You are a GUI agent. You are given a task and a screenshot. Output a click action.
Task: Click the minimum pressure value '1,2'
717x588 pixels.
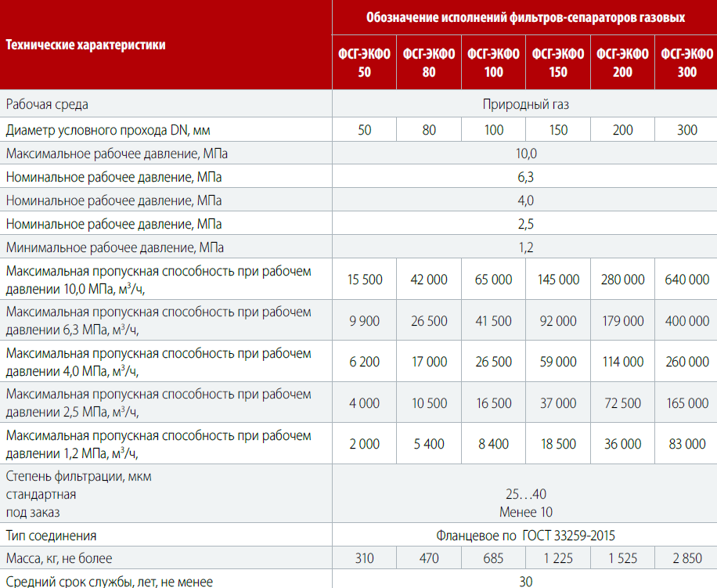point(526,247)
